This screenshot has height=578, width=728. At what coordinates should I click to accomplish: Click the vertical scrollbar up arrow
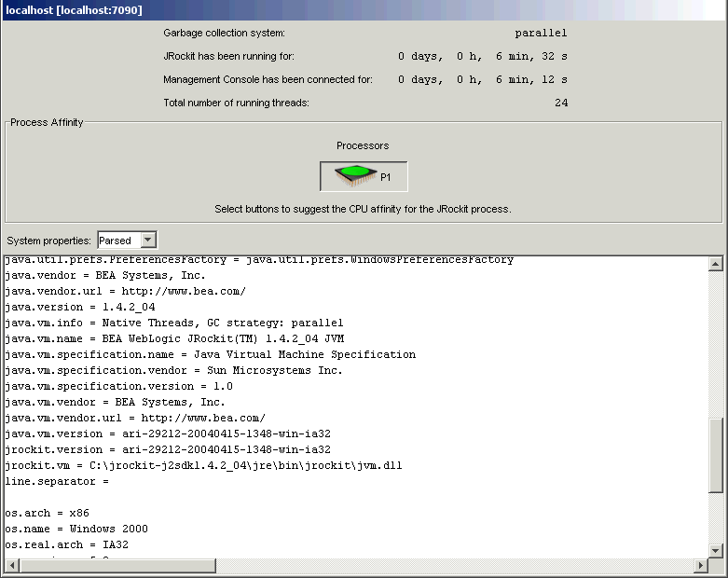pos(716,264)
